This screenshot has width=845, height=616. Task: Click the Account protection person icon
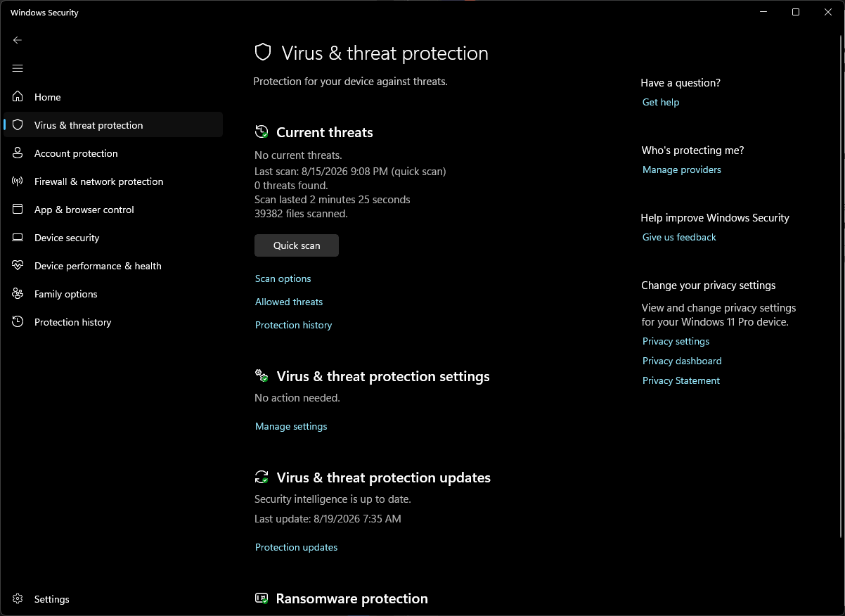pyautogui.click(x=18, y=153)
